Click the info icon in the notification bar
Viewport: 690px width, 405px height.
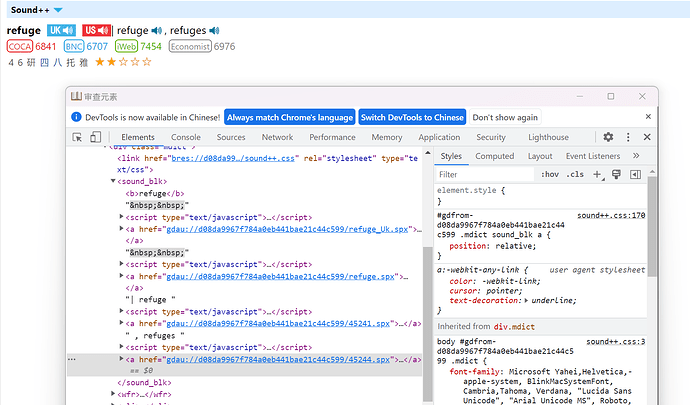click(x=76, y=117)
